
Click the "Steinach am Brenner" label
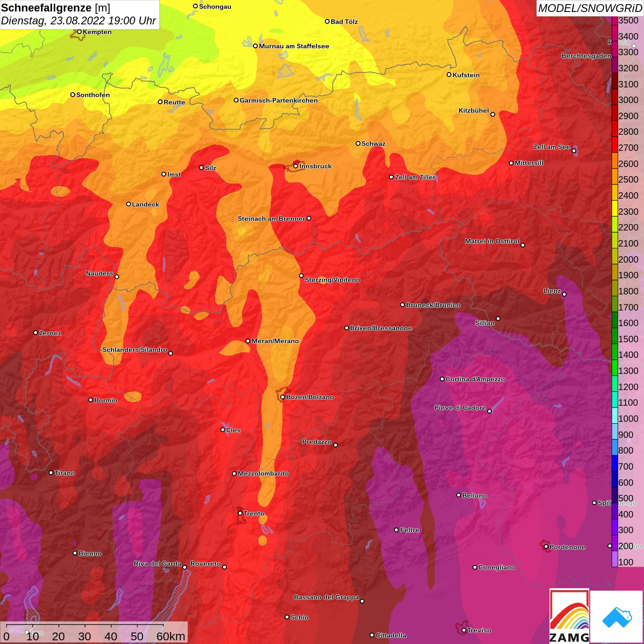pyautogui.click(x=271, y=218)
